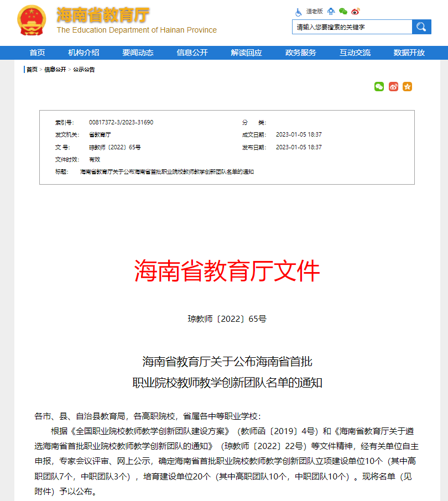
Task: Click the Weibo icon in the header
Action: point(355,12)
